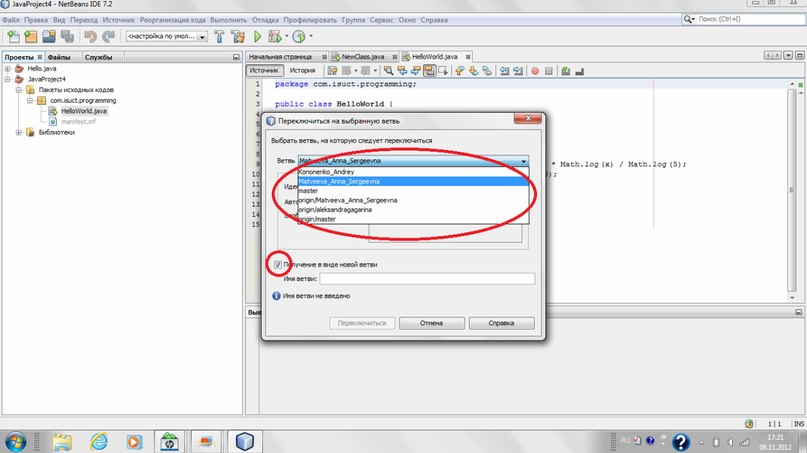Click the Find Selection magnifier icon

[388, 71]
